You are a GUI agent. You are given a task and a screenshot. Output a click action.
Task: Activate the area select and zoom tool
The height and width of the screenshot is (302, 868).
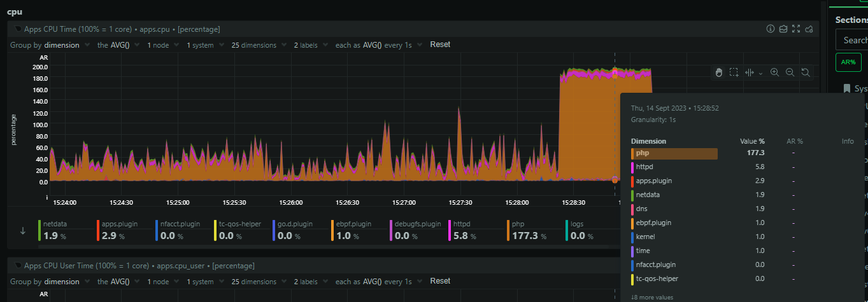(734, 72)
